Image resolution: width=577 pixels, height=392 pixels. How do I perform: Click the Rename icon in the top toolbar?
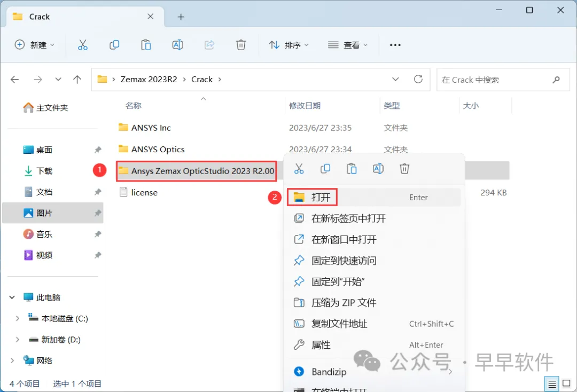pos(178,45)
